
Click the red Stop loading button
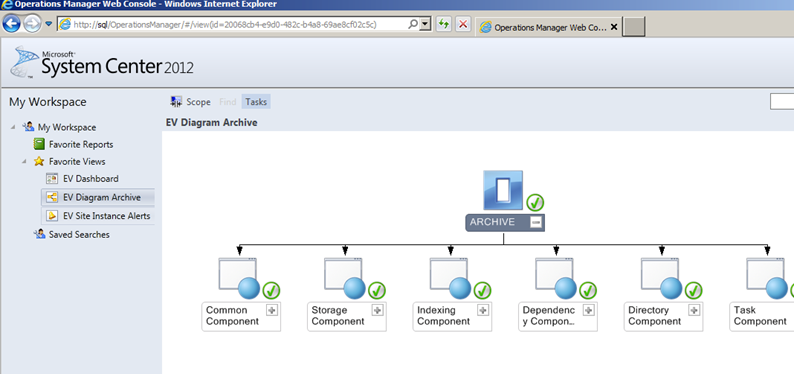(x=463, y=24)
